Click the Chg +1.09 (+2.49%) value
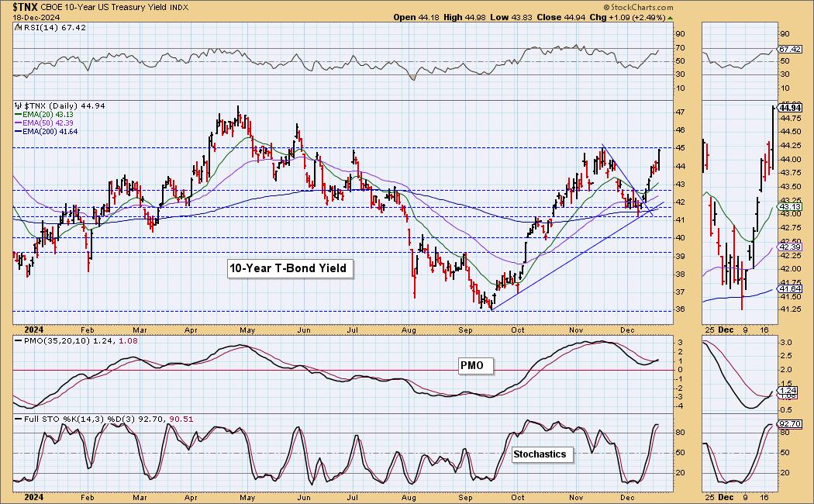The image size is (814, 504). click(628, 17)
